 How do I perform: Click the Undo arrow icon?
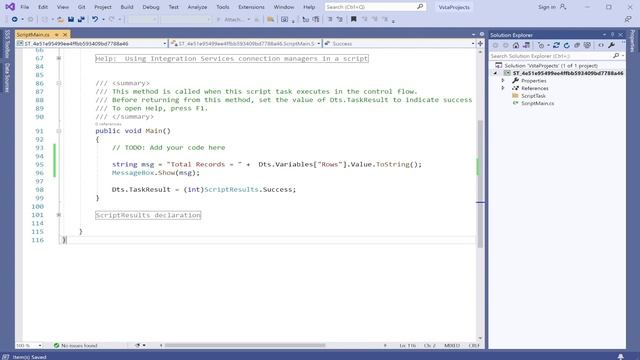click(x=95, y=19)
